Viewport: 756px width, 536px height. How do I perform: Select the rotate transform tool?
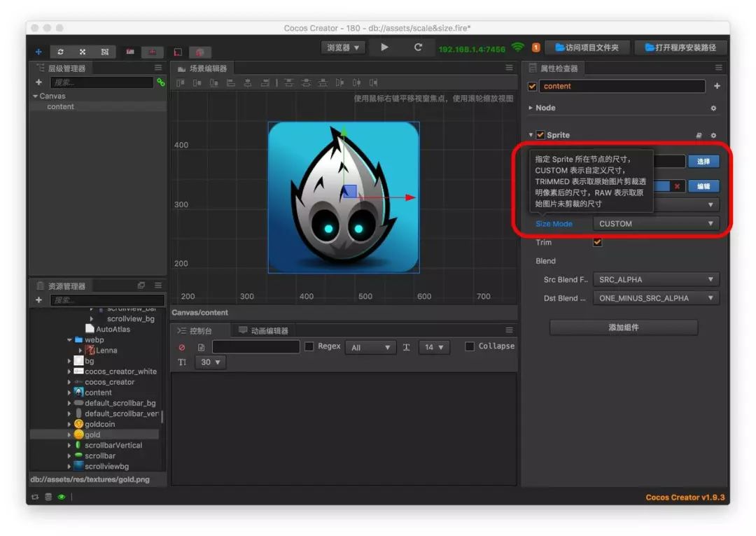pyautogui.click(x=61, y=52)
